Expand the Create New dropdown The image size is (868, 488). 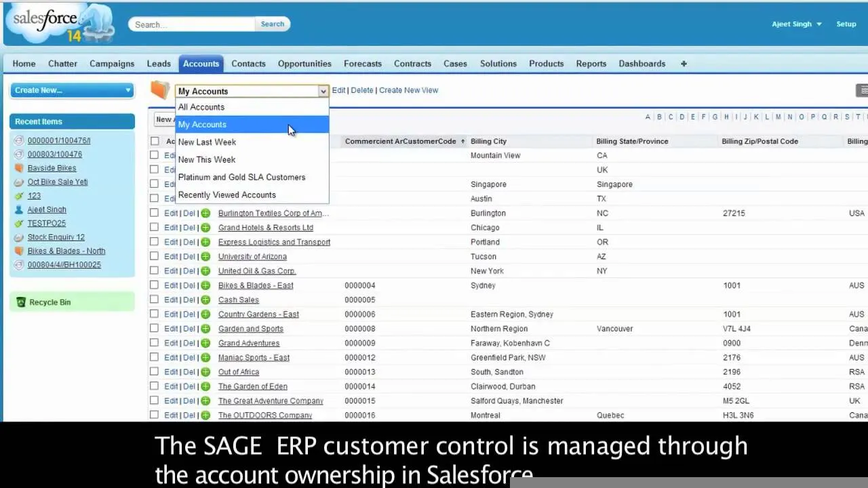click(x=73, y=90)
